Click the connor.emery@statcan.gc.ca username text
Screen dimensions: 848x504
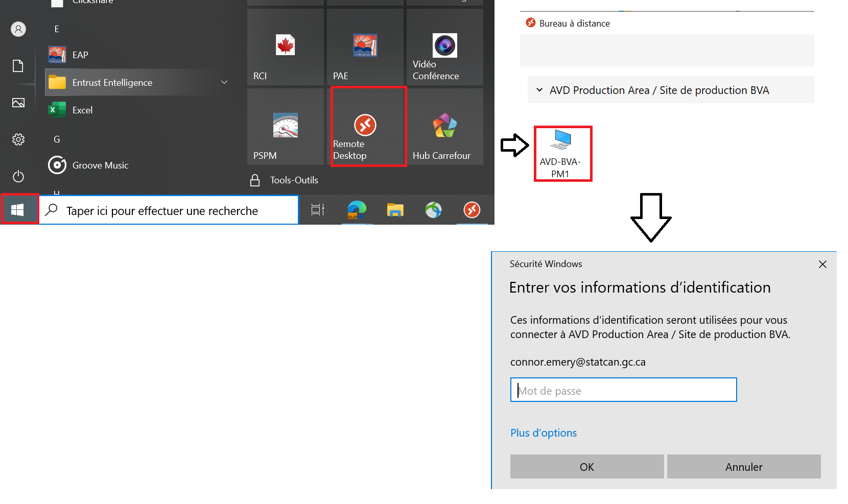pyautogui.click(x=578, y=362)
